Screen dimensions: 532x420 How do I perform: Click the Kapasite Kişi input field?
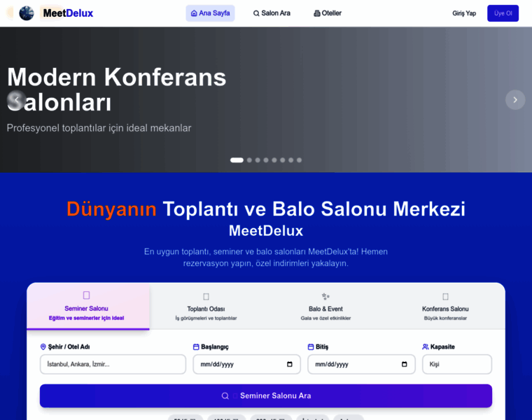pyautogui.click(x=456, y=365)
